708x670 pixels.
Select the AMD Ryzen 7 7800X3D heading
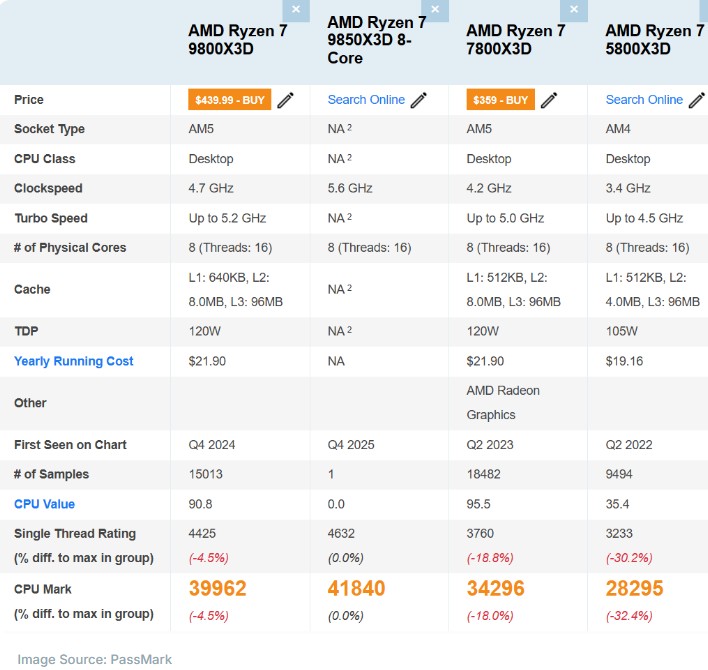[515, 40]
